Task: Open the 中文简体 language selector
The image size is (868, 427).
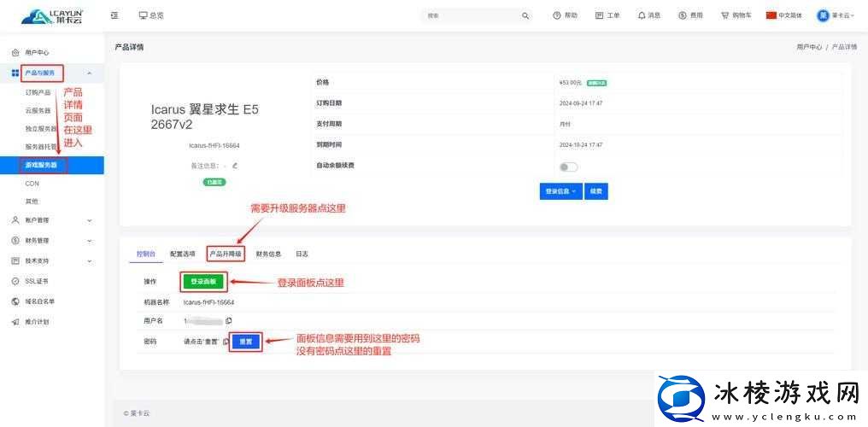Action: click(784, 15)
